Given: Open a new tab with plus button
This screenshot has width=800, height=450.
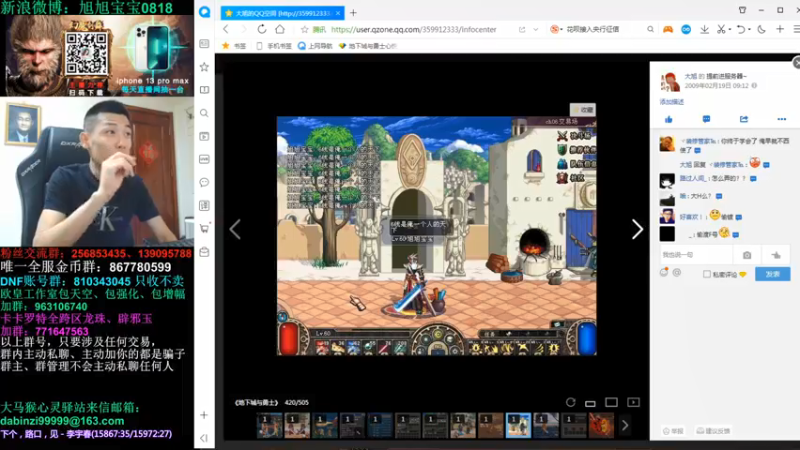Looking at the screenshot, I should click(353, 13).
